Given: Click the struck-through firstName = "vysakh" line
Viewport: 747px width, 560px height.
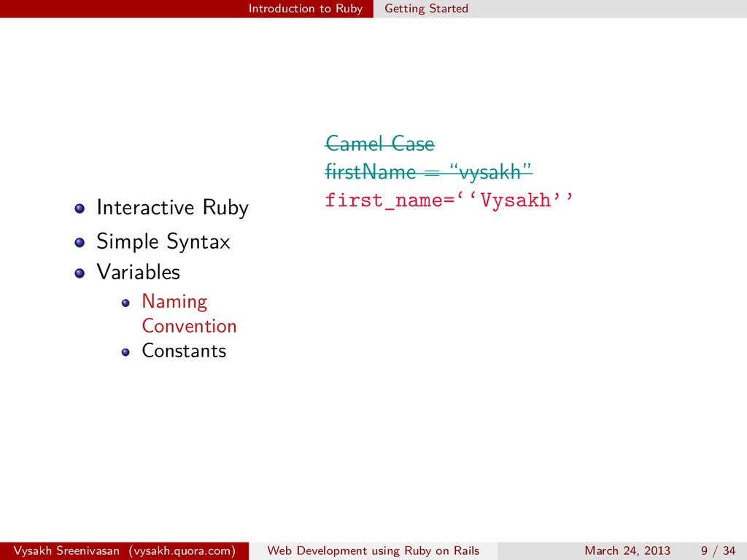Looking at the screenshot, I should coord(428,172).
